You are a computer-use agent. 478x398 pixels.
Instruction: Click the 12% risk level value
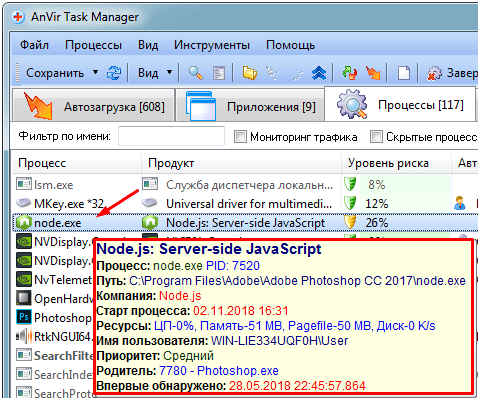click(x=377, y=203)
